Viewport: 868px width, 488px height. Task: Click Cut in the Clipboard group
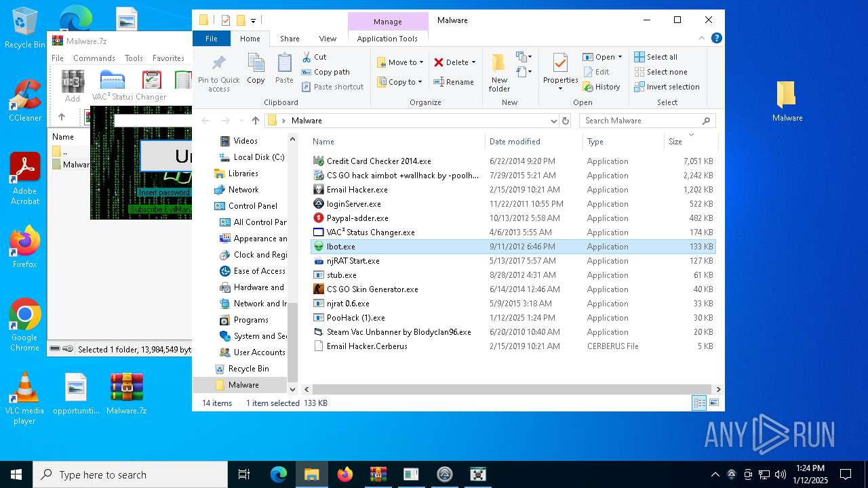(x=314, y=57)
